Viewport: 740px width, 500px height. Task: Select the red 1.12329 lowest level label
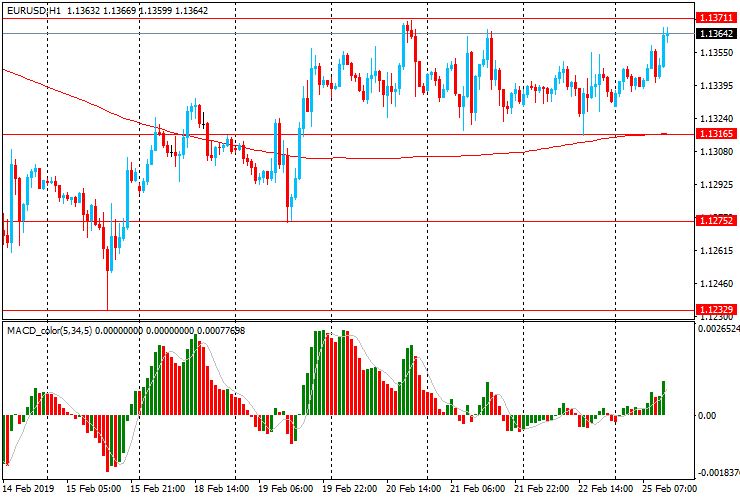point(714,310)
